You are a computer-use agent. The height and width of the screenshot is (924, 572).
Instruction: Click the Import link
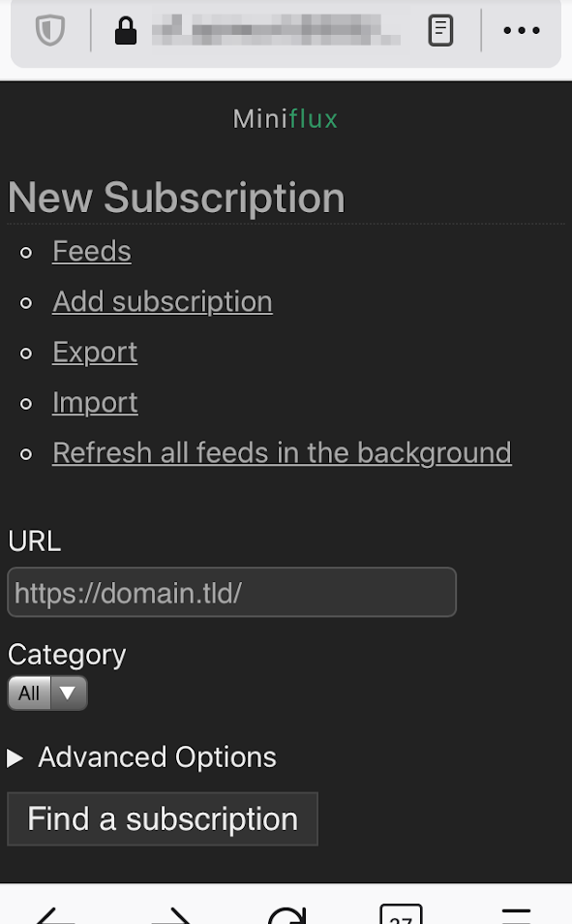[95, 402]
